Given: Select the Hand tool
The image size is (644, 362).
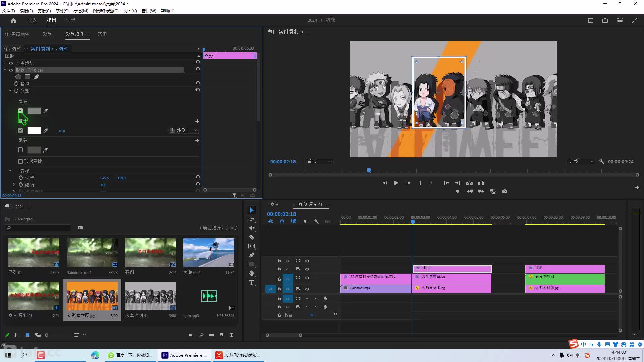Looking at the screenshot, I should click(x=252, y=273).
